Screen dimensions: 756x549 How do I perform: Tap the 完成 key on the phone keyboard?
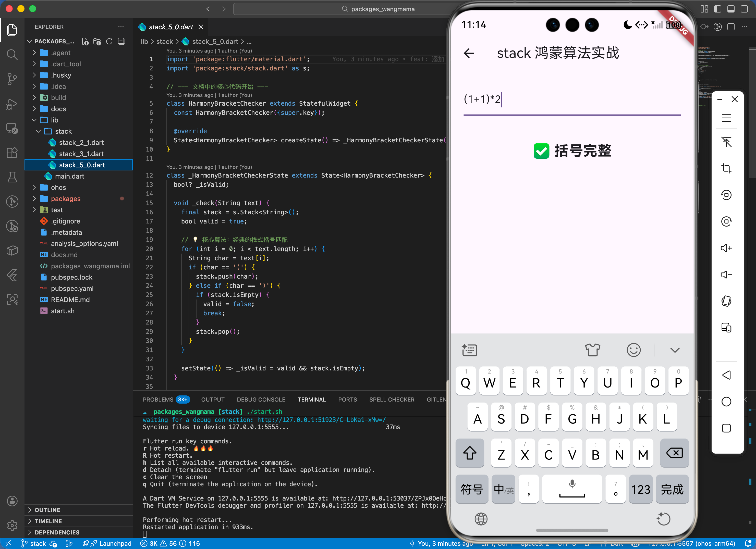tap(672, 489)
